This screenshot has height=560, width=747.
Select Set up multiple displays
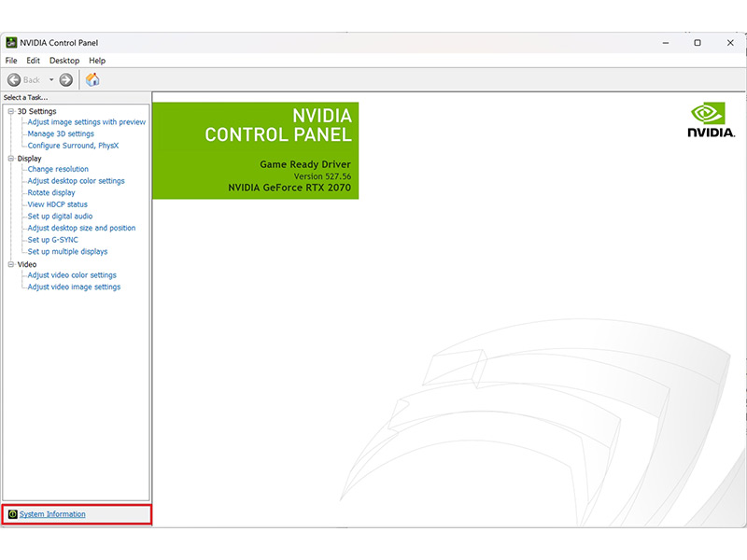[x=67, y=251]
